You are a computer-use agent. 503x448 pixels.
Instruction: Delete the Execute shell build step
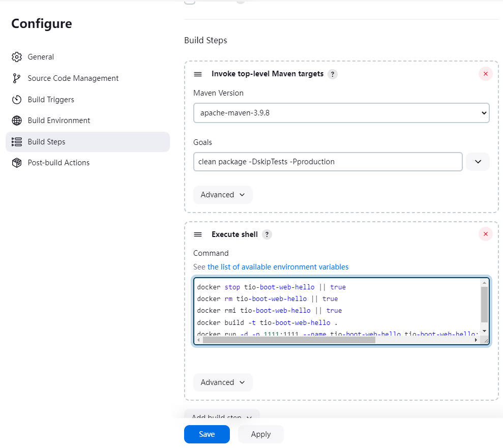(485, 234)
